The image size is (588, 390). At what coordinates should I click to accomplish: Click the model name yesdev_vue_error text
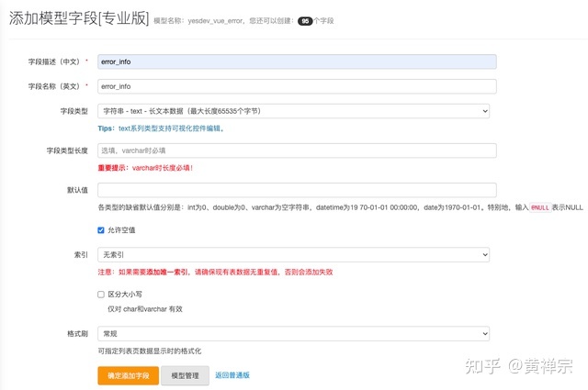(x=215, y=21)
